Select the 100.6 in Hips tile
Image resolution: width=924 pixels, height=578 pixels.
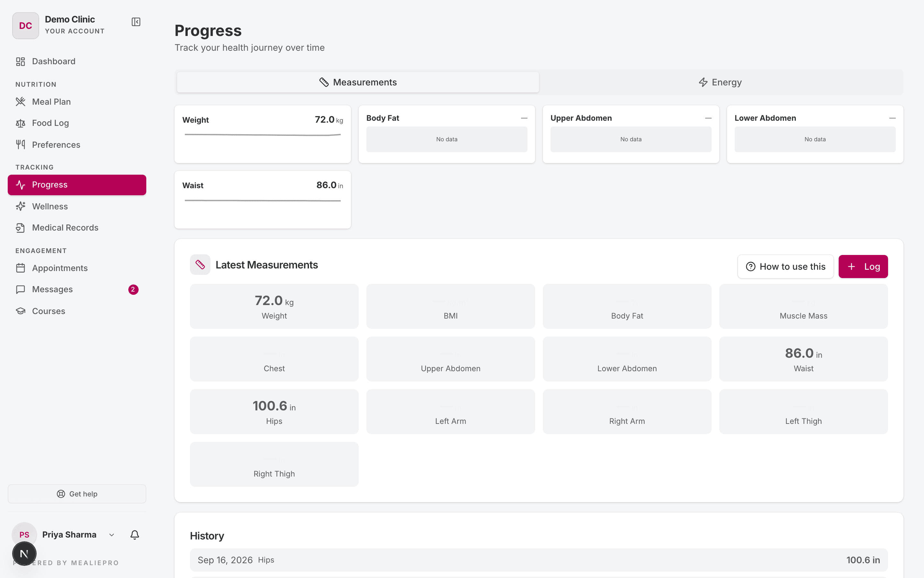coord(274,412)
